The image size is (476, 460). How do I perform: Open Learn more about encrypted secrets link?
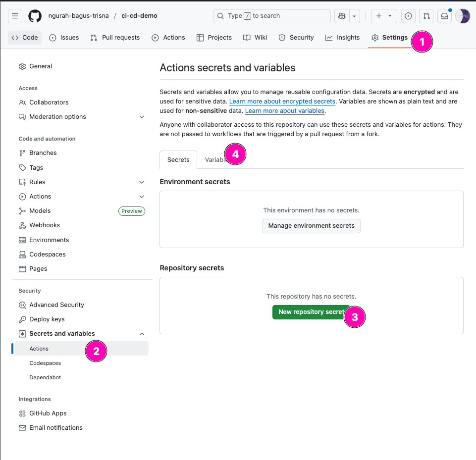282,102
